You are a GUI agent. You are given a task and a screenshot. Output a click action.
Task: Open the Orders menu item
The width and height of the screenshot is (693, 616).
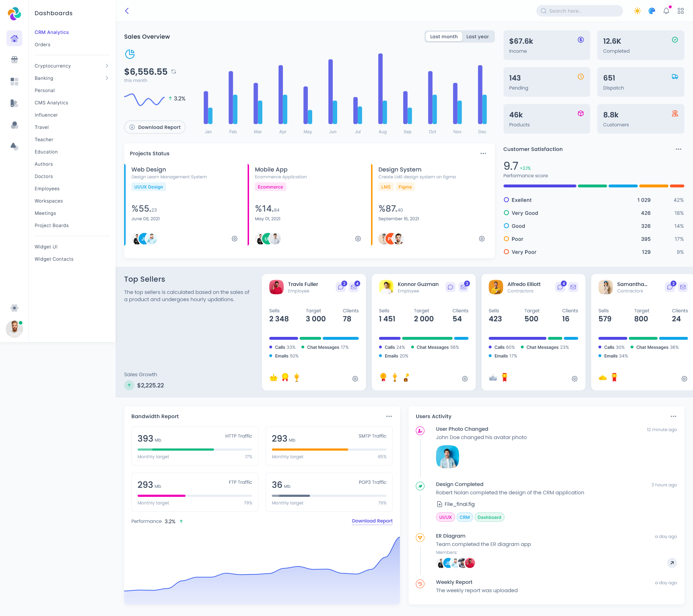43,44
